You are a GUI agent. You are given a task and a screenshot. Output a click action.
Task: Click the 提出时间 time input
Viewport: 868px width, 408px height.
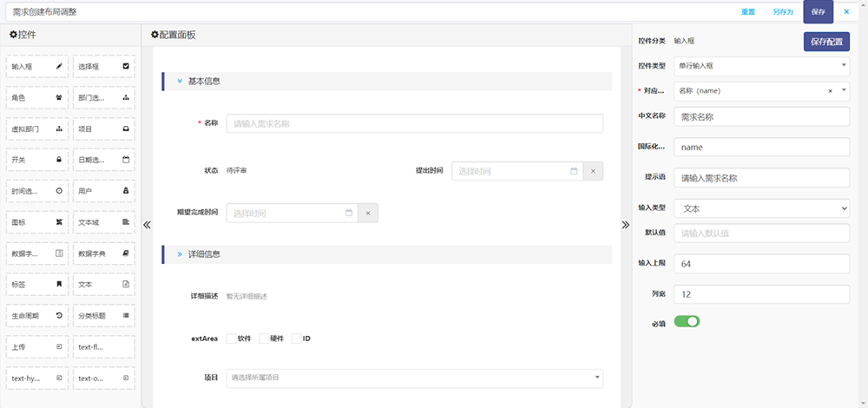pyautogui.click(x=517, y=171)
